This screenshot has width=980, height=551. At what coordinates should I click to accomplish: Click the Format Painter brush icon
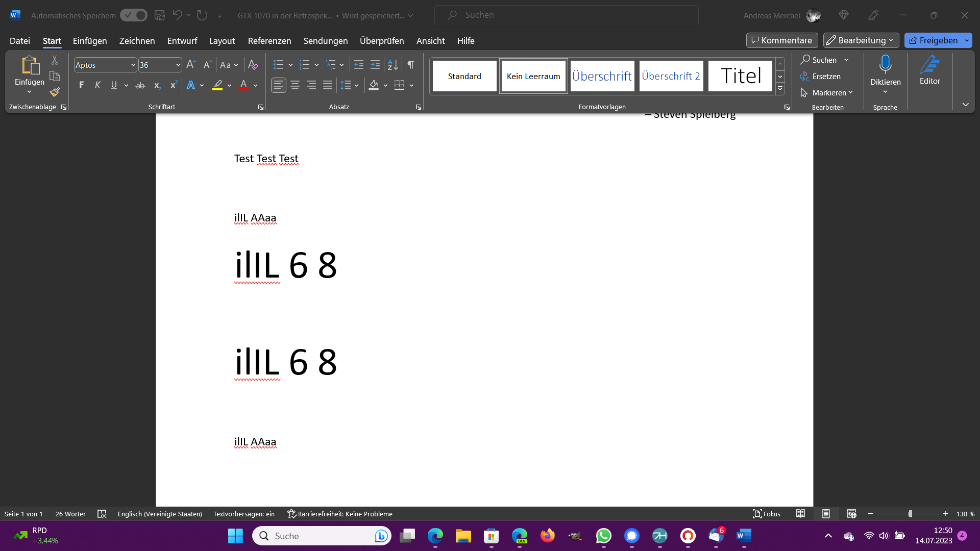55,92
